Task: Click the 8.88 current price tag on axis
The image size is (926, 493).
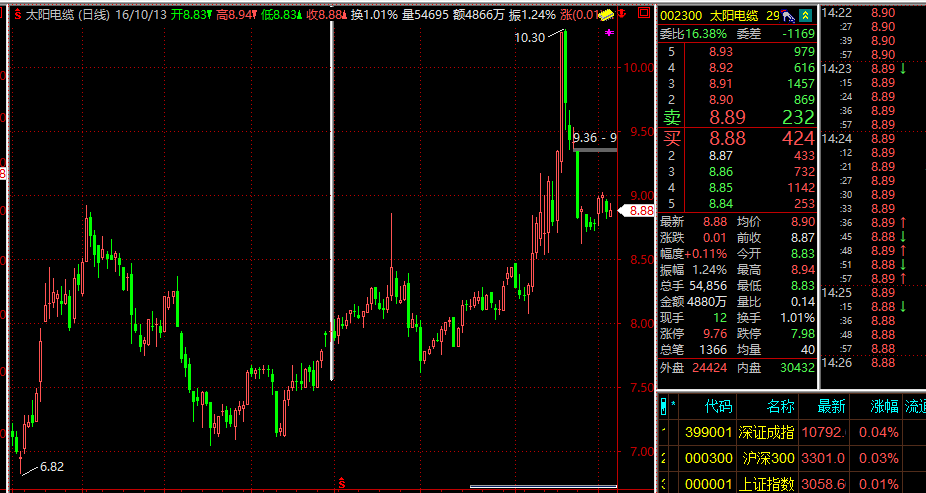Action: (639, 211)
